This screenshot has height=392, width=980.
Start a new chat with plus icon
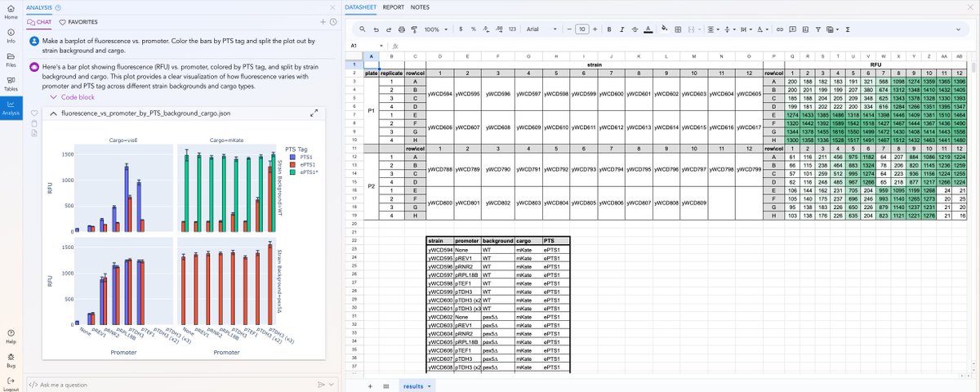coord(323,21)
